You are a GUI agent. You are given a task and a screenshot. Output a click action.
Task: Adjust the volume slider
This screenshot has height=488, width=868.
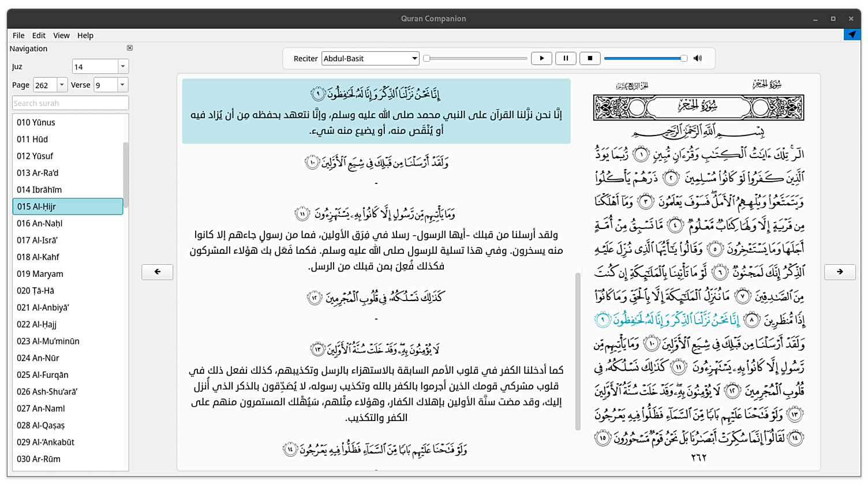pos(645,58)
